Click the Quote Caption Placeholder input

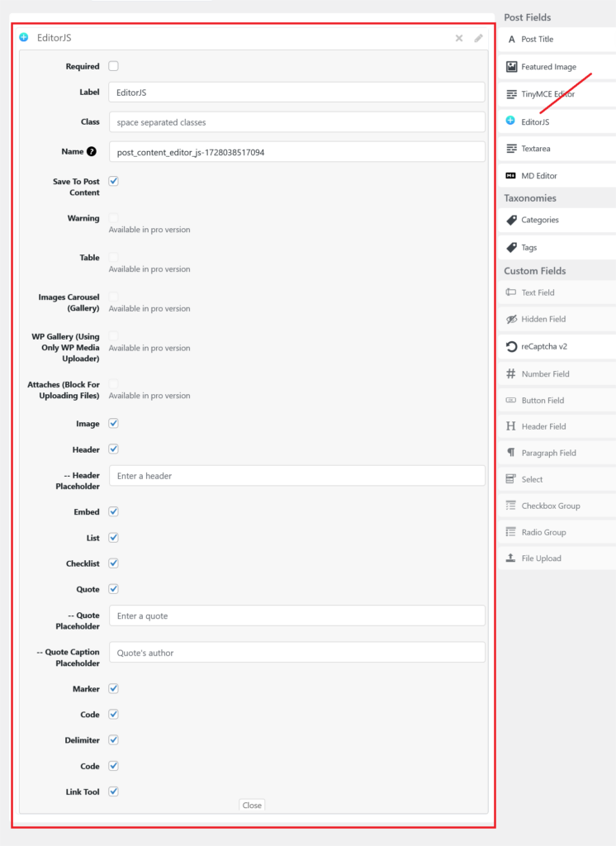[x=296, y=653]
